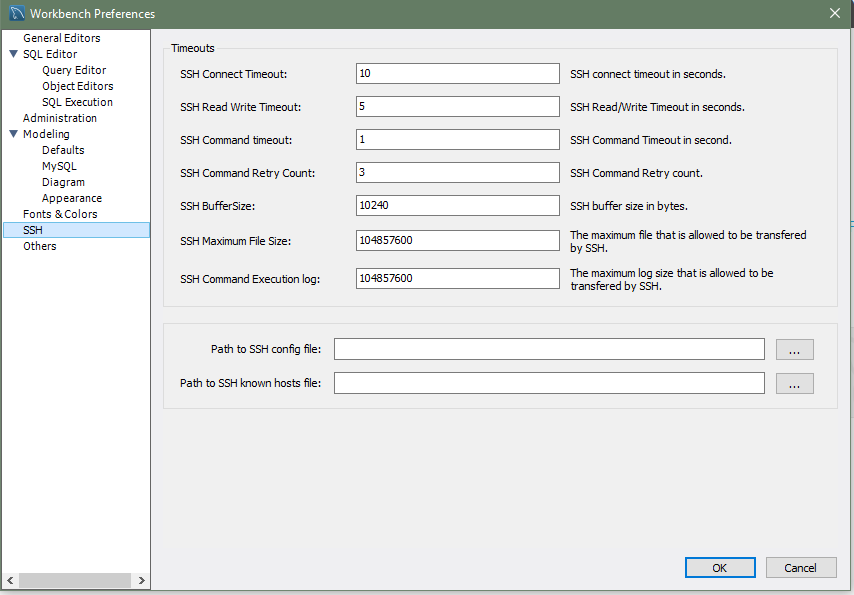Browse for the SSH known hosts file
The height and width of the screenshot is (595, 854).
(794, 384)
